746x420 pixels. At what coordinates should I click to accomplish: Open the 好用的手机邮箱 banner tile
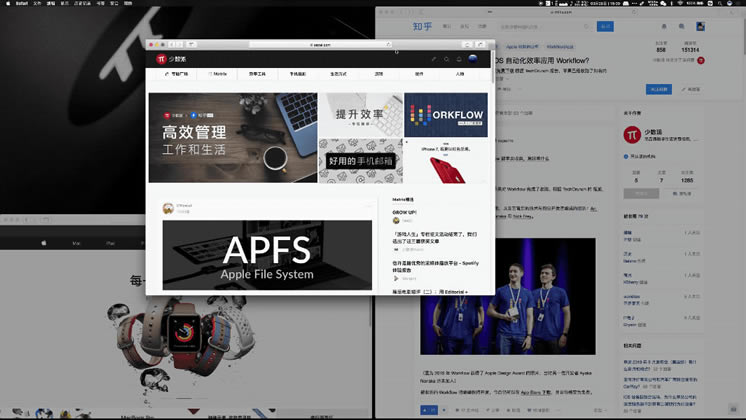click(361, 161)
